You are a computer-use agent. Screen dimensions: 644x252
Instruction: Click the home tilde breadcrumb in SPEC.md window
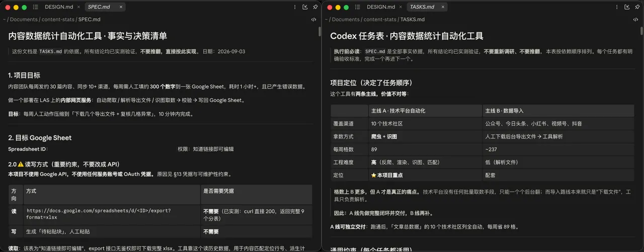4,19
